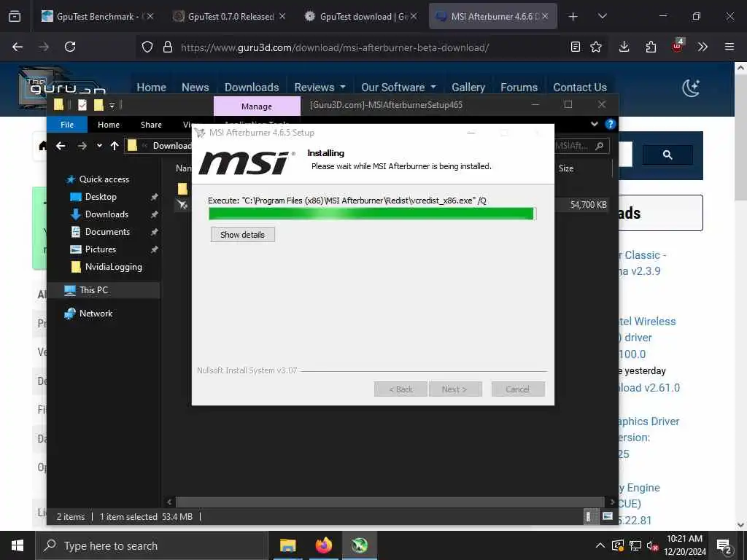Click the site padlock icon

[x=167, y=47]
